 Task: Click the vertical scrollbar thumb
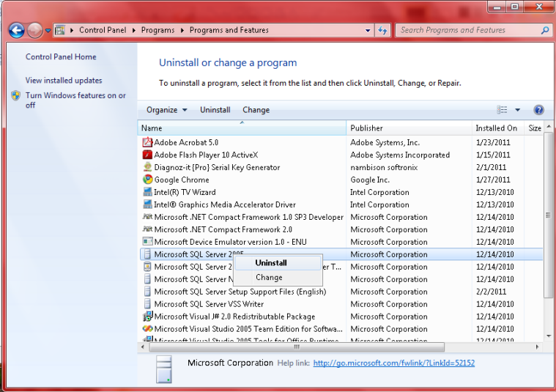[x=548, y=215]
